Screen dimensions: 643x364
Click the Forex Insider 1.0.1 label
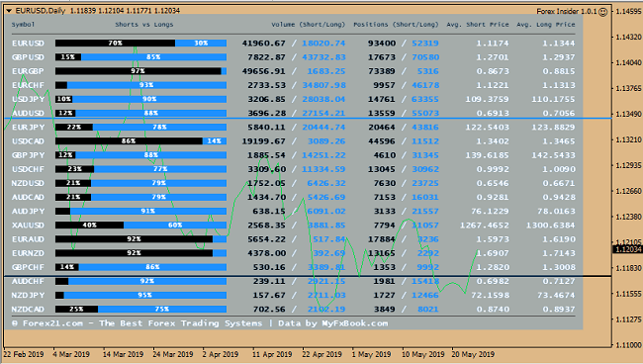pos(567,12)
